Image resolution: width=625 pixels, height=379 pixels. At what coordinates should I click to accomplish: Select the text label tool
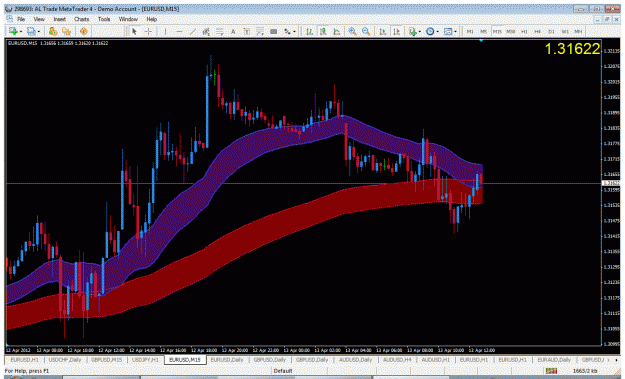pos(247,31)
